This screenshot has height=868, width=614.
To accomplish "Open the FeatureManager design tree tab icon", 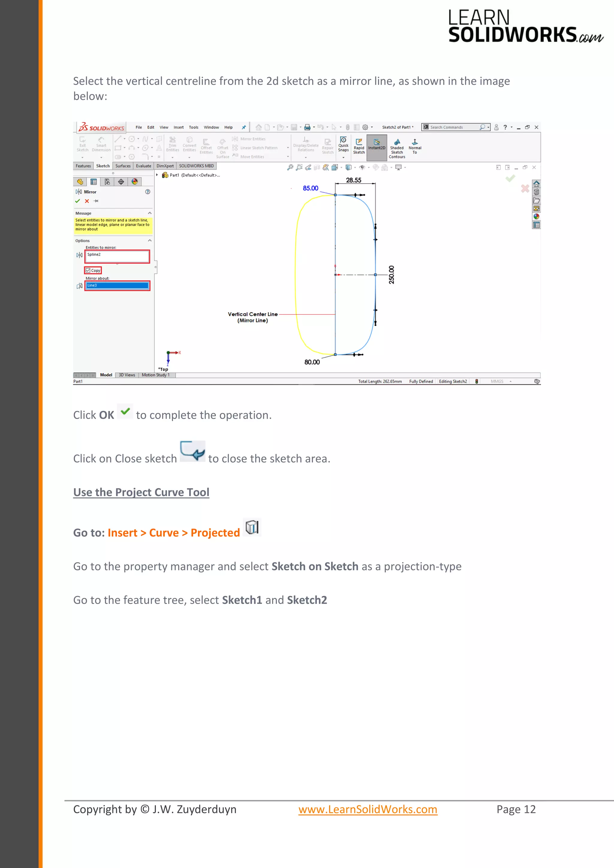I will tap(80, 182).
